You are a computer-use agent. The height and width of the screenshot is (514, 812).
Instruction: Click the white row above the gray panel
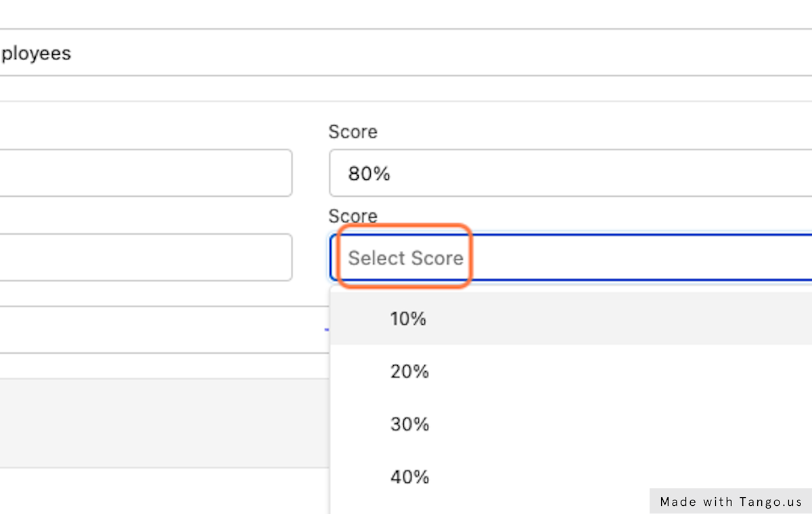(x=162, y=330)
